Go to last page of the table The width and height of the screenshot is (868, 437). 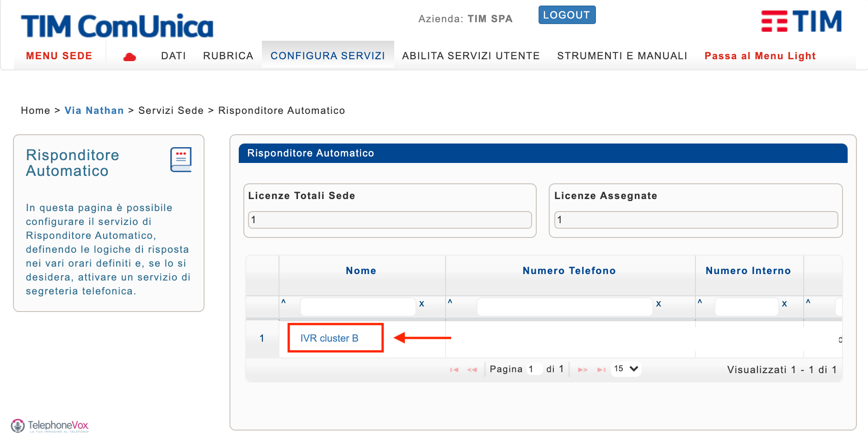pyautogui.click(x=601, y=369)
